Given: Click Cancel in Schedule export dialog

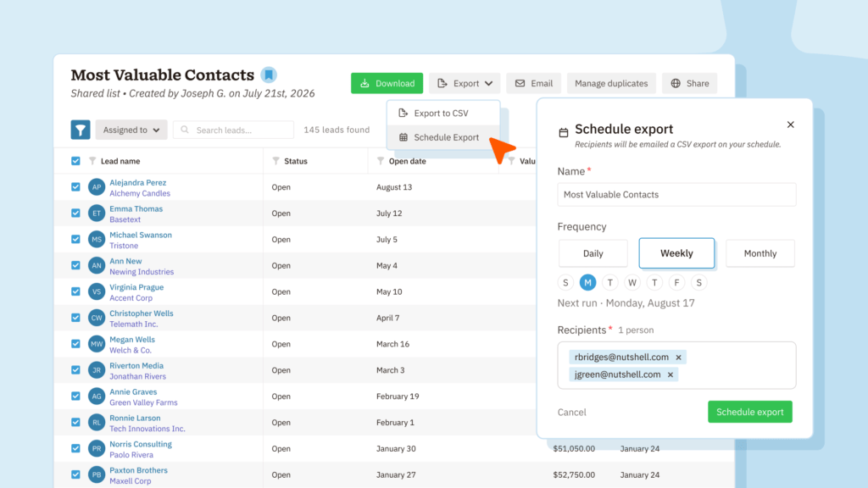Looking at the screenshot, I should (572, 413).
